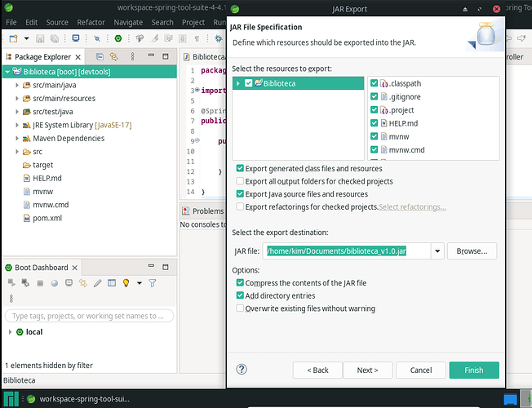Screen dimensions: 532x408
Task: Click the Boot Dashboard debug-start icon
Action: 25,282
